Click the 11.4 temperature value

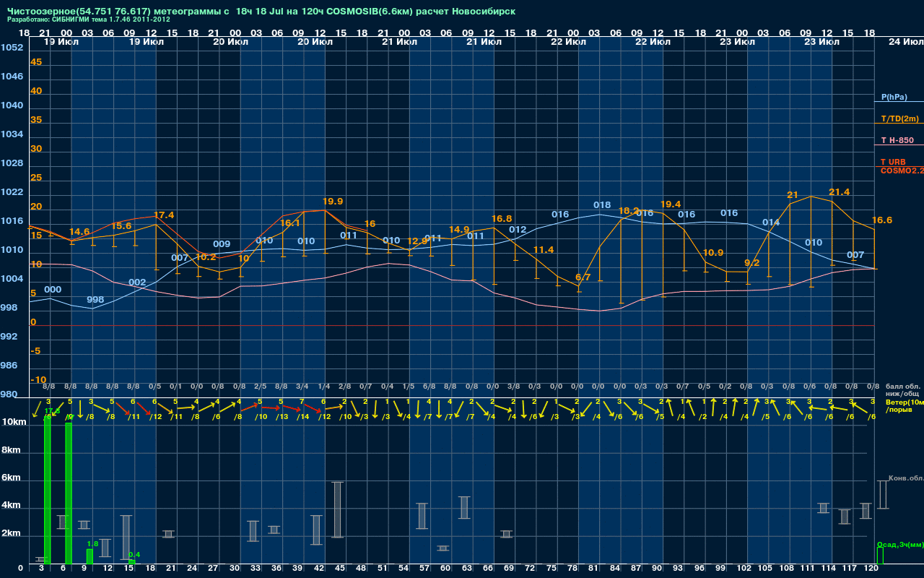coord(544,250)
